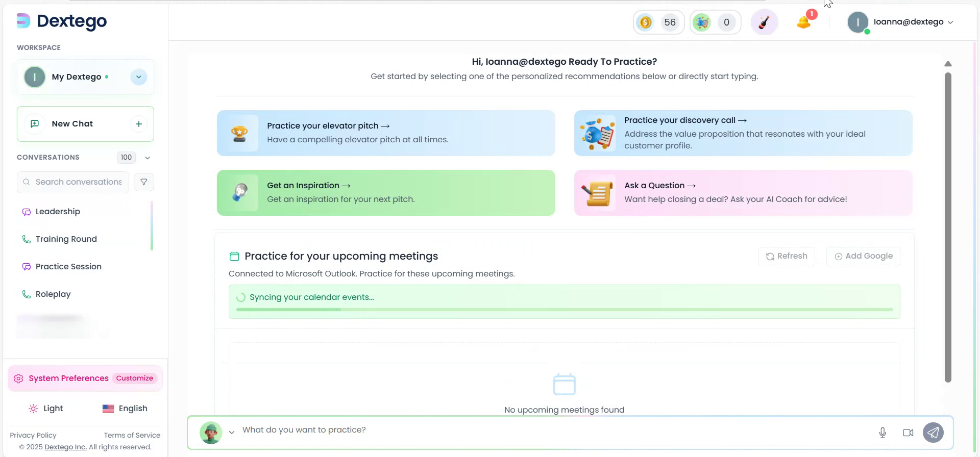
Task: Click the scroll icon on Ask a Question card
Action: 597,193
